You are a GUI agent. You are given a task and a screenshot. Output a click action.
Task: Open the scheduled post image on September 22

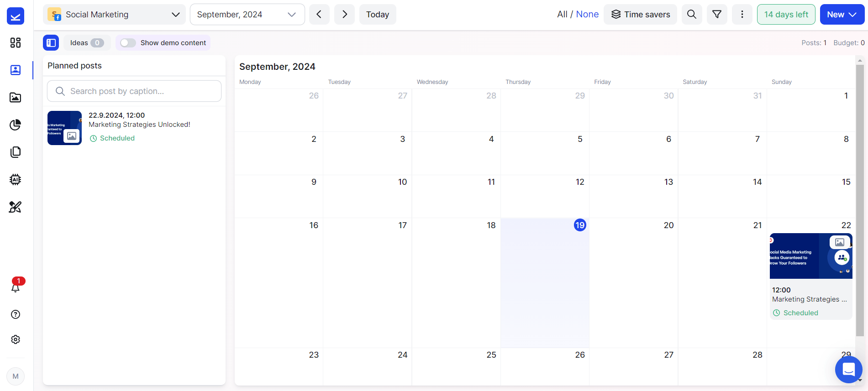pos(811,256)
